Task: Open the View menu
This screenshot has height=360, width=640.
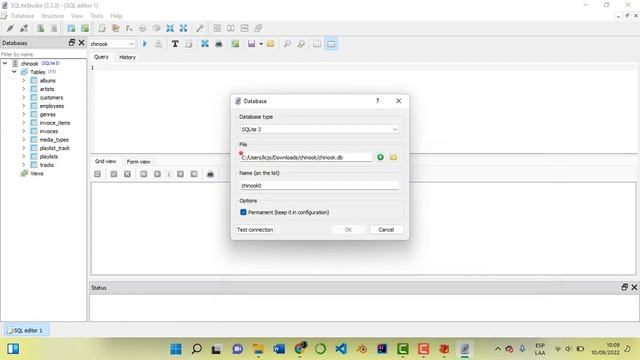Action: coord(77,16)
